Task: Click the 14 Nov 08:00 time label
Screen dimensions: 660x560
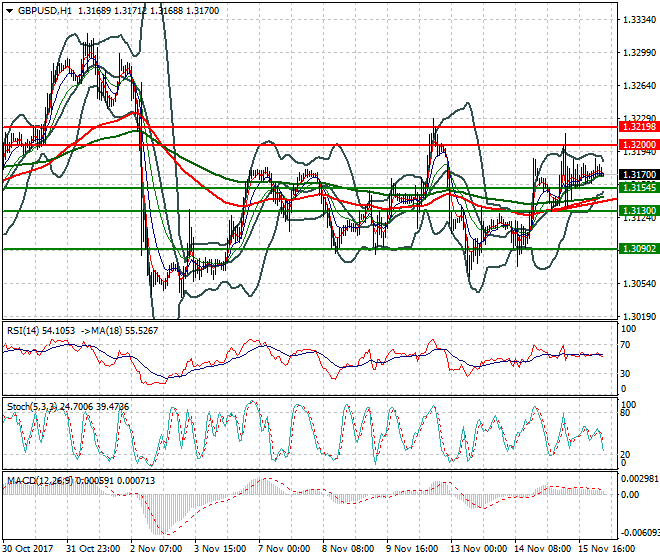Action: pyautogui.click(x=543, y=549)
